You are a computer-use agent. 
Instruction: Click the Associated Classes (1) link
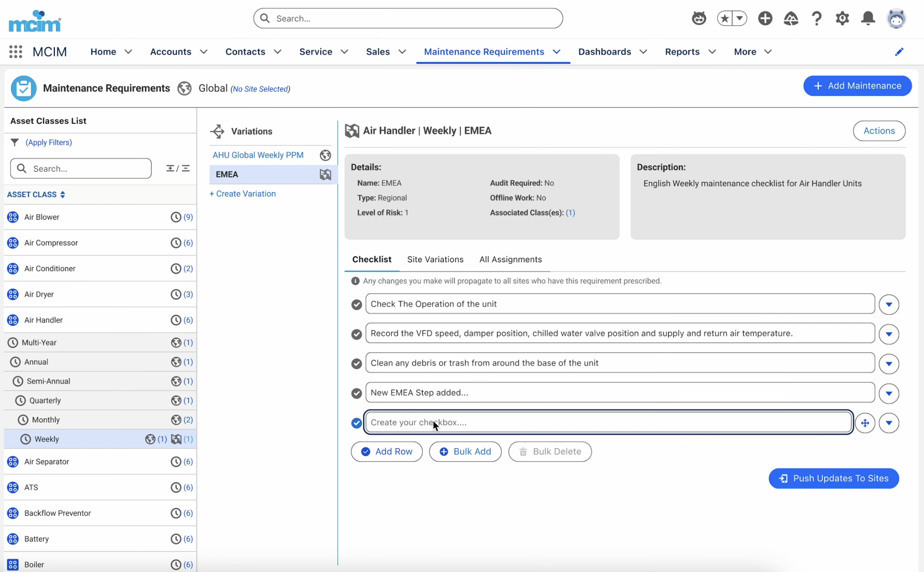570,212
